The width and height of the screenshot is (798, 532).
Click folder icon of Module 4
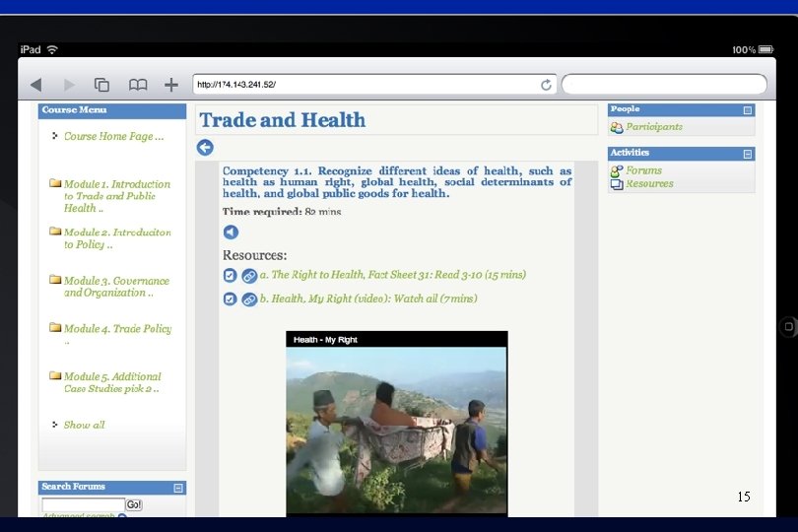[55, 327]
